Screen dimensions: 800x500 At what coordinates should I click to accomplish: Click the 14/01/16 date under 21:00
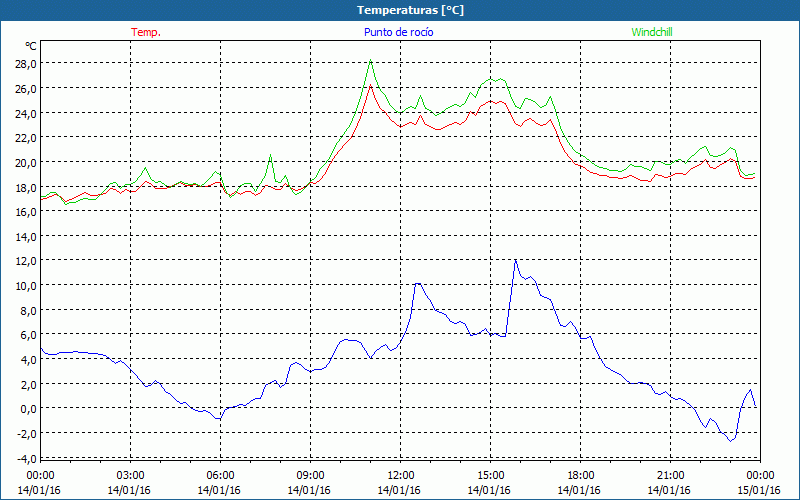[x=669, y=490]
